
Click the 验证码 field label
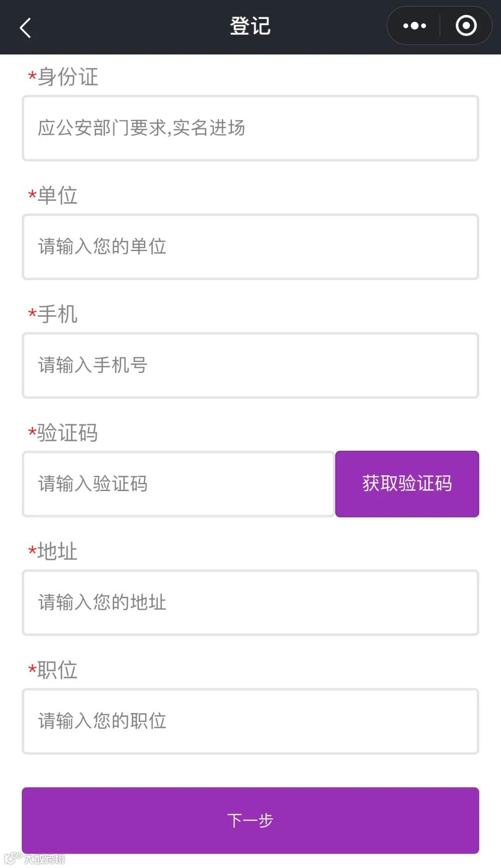(68, 433)
